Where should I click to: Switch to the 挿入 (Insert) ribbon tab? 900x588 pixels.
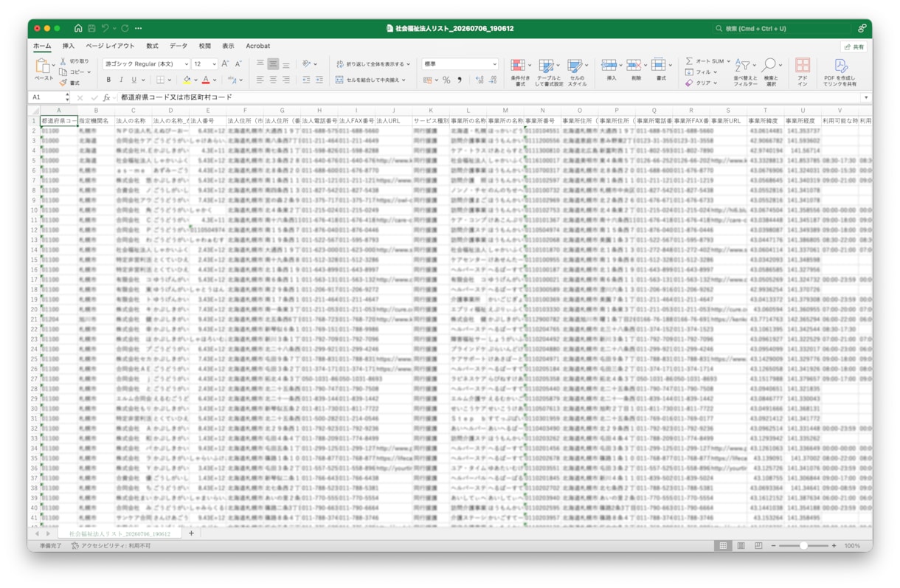(x=69, y=46)
